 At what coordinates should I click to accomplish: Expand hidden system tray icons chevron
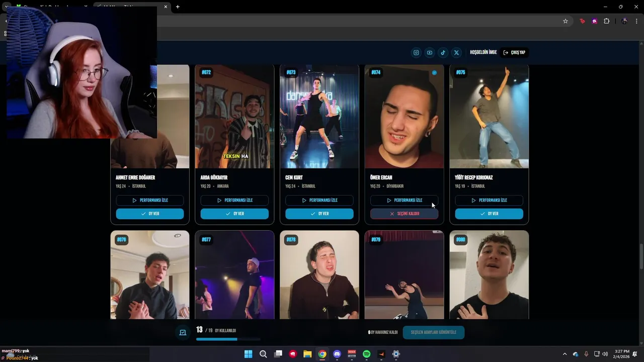[x=565, y=354]
